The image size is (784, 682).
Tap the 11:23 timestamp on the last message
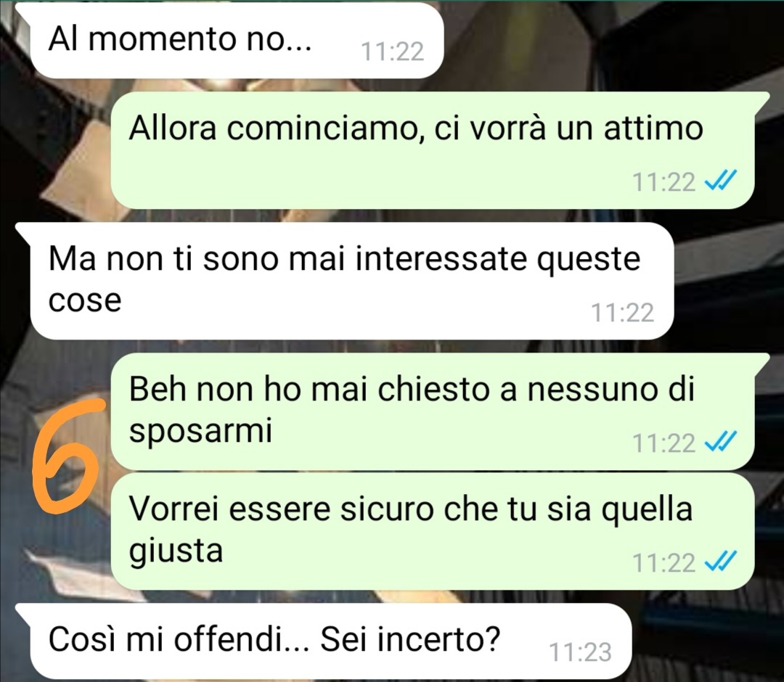click(x=580, y=652)
